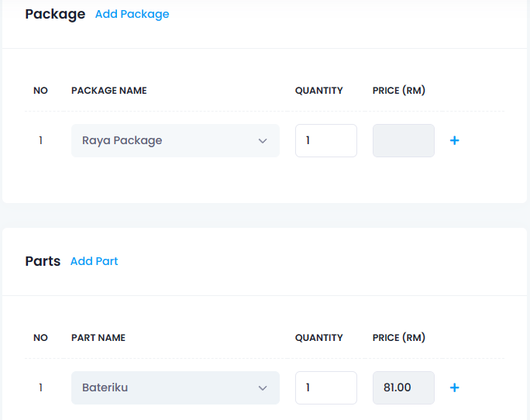Click the Add Part link

coord(94,261)
